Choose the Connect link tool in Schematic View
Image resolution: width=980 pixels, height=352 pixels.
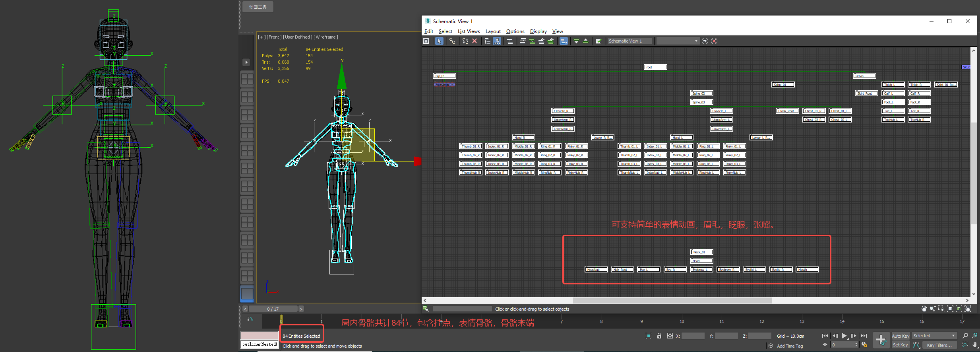452,41
